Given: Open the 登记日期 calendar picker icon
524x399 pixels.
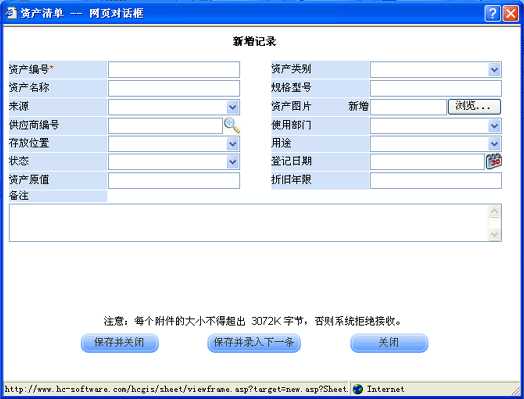Looking at the screenshot, I should (x=494, y=161).
